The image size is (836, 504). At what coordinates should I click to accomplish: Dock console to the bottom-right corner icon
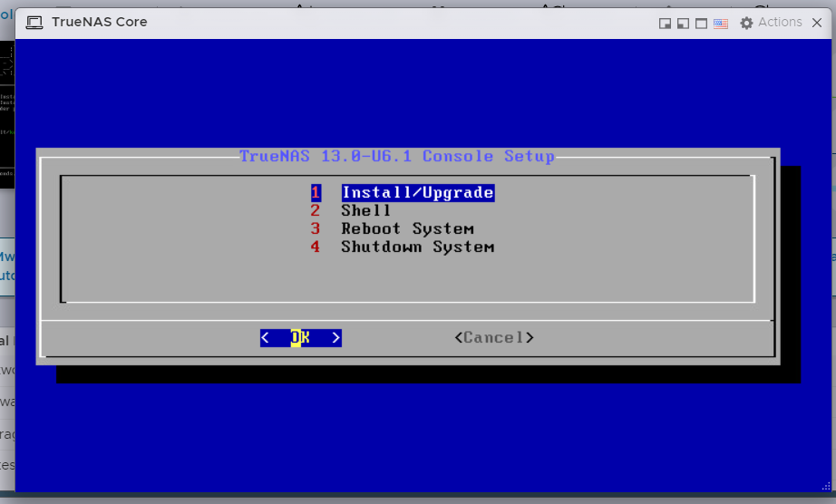click(x=665, y=24)
